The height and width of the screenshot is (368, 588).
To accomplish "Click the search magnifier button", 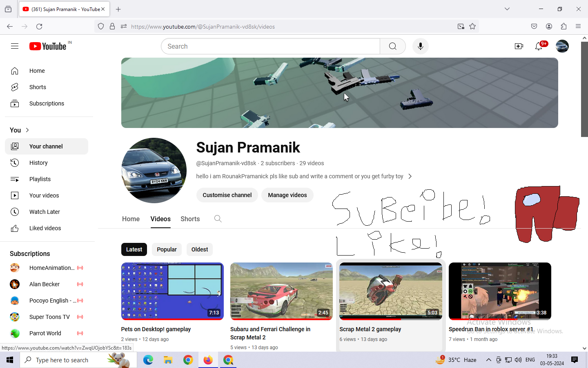I will point(393,46).
